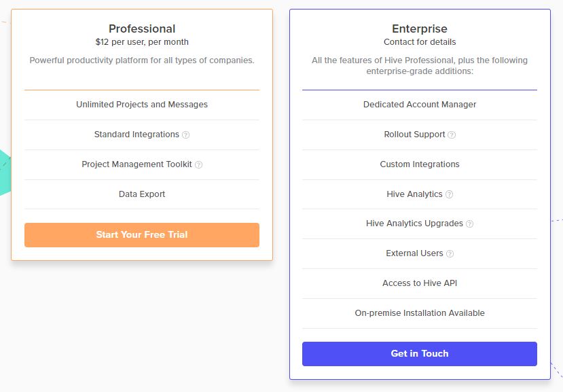Open External Users info icon
Image resolution: width=563 pixels, height=392 pixels.
point(450,253)
